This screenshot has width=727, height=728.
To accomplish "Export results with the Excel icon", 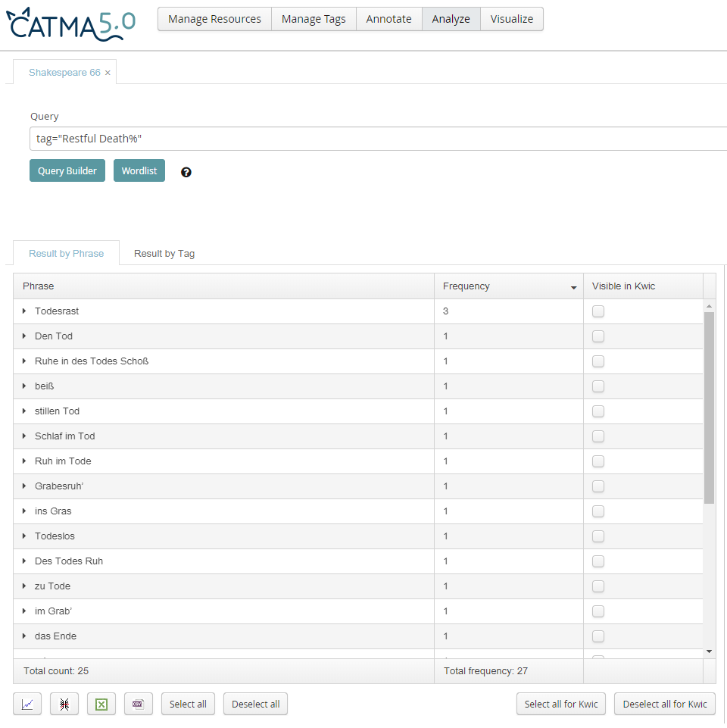I will point(101,704).
